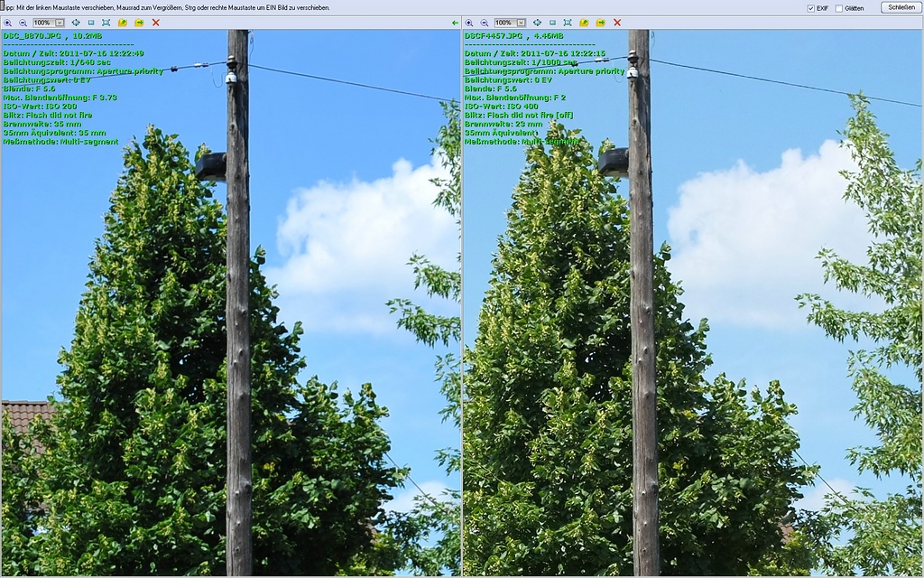Click left EXIF line '35mm Äquivalent: 35 mm'
The width and height of the screenshot is (924, 578).
coord(54,133)
